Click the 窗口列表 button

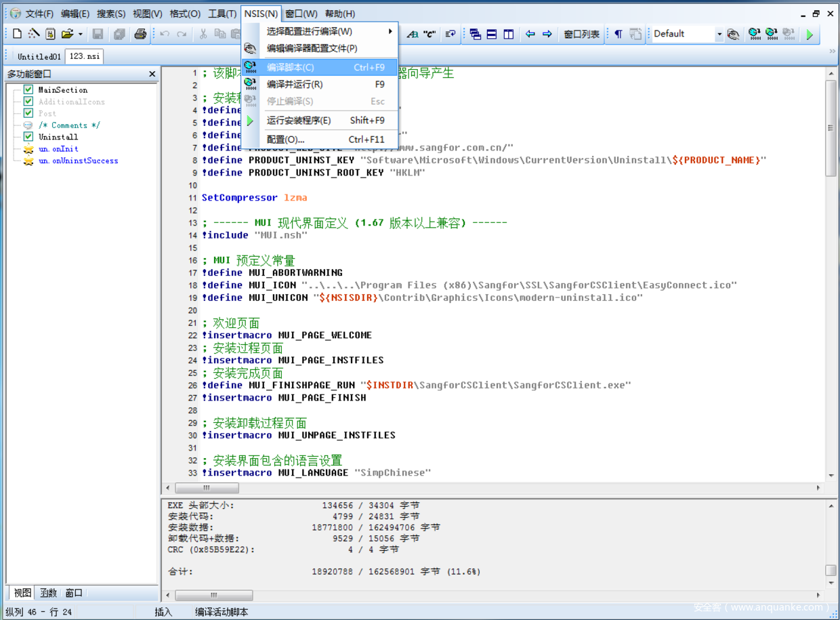click(x=581, y=34)
